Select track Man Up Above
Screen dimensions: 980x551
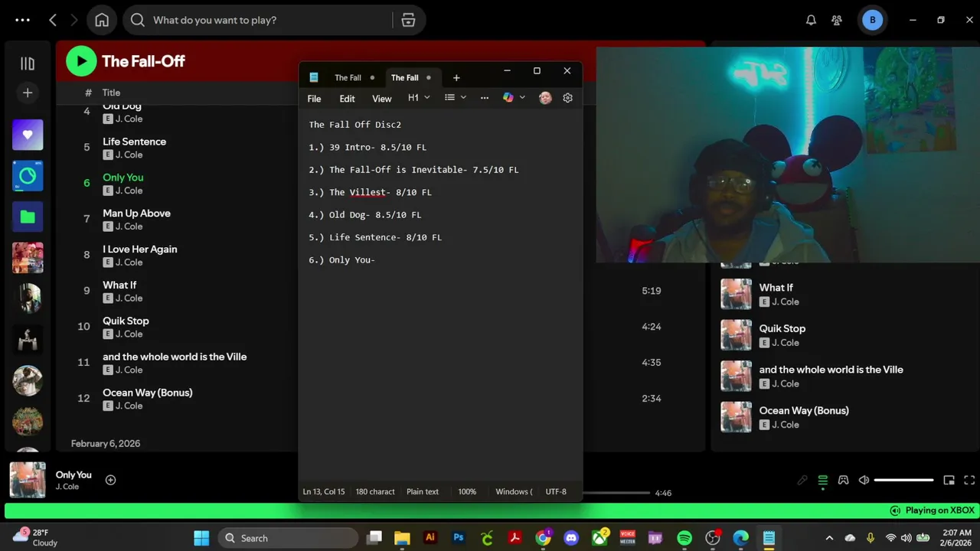coord(136,214)
